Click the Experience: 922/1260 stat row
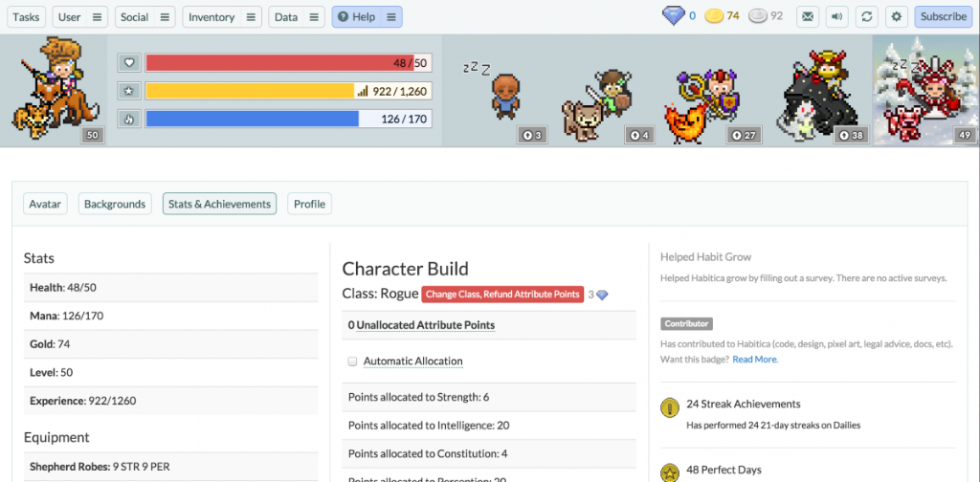The image size is (980, 482). tap(170, 400)
